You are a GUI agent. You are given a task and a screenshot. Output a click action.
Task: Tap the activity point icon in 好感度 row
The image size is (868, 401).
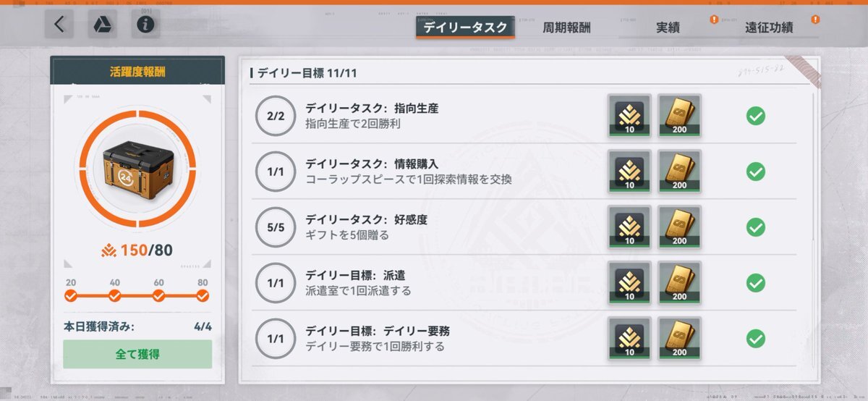[629, 227]
